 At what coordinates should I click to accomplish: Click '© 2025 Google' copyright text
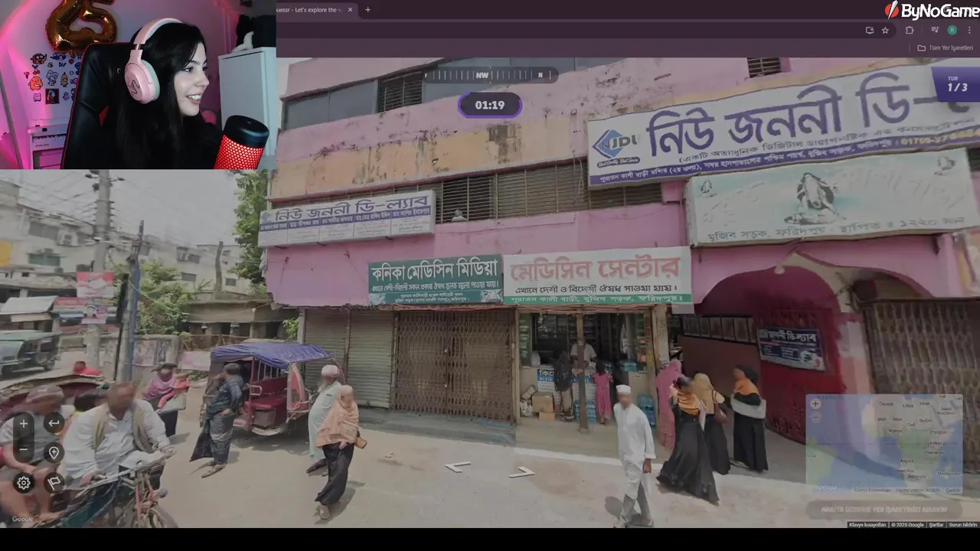907,524
